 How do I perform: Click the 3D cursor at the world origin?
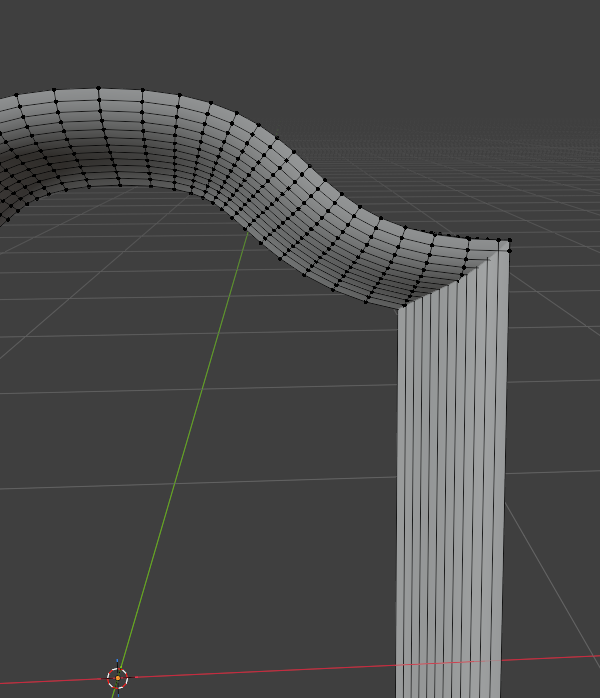118,678
